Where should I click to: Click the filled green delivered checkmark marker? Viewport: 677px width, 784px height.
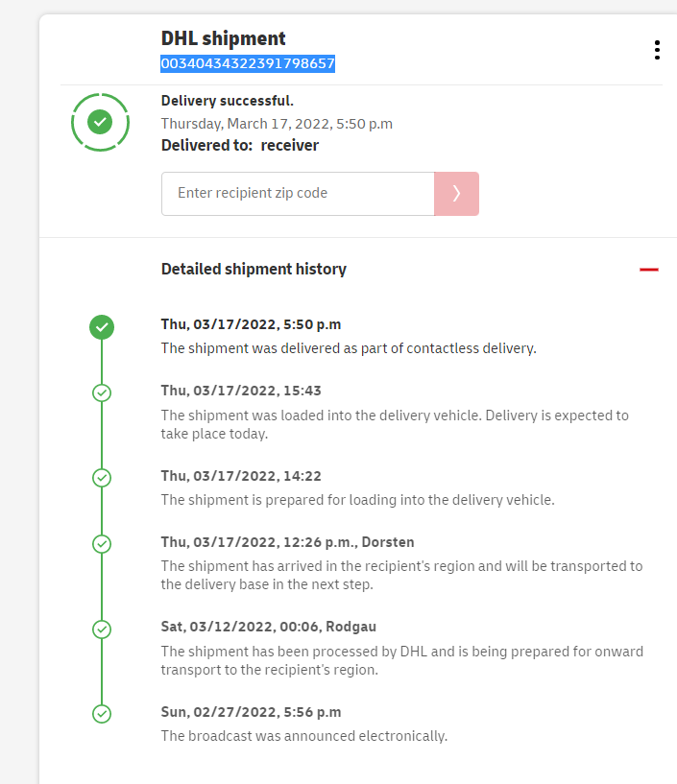click(x=102, y=327)
